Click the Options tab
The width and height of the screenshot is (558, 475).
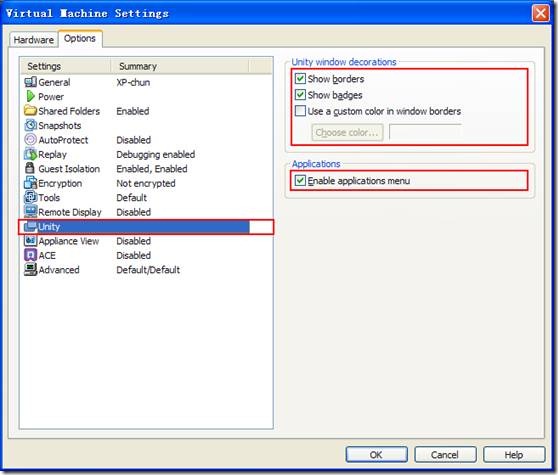coord(80,38)
